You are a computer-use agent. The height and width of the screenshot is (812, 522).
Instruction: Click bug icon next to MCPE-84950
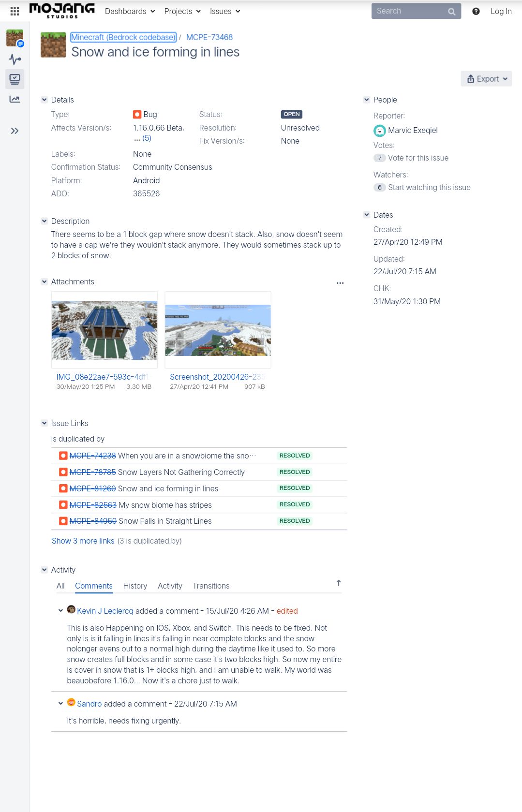[x=63, y=521]
